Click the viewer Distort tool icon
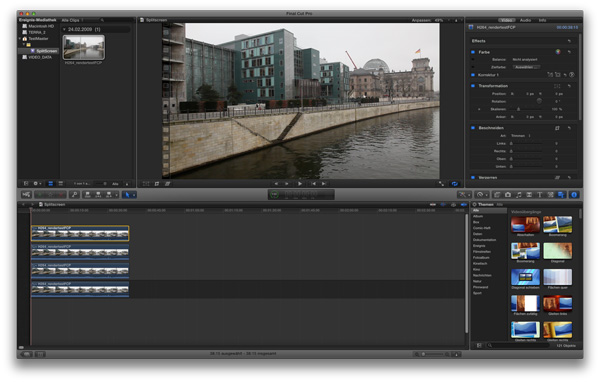 coord(168,184)
